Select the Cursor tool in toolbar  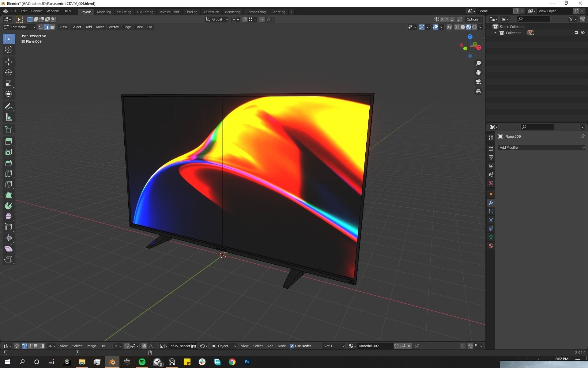tap(9, 49)
